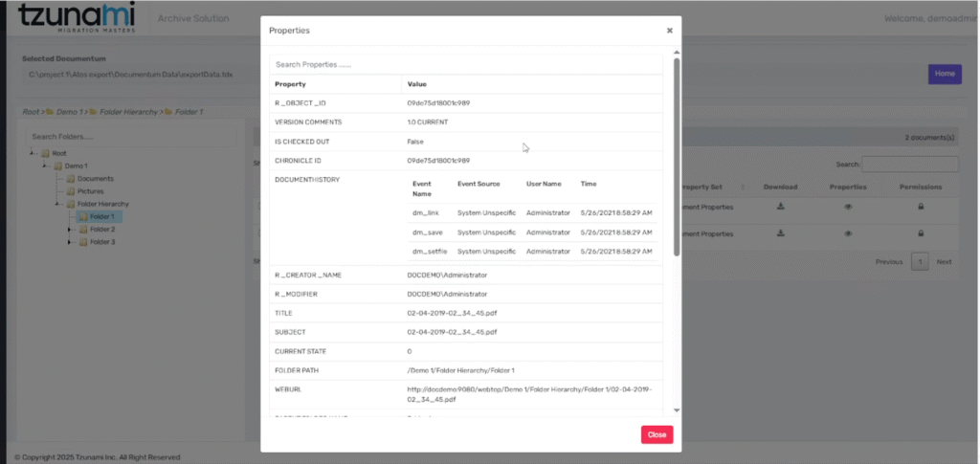Expand Folder 3 in the folder tree

pos(69,242)
